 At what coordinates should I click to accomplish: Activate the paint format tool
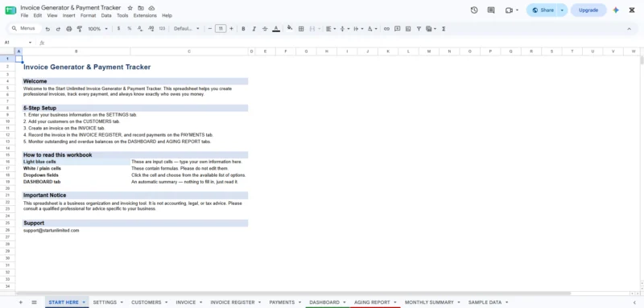(x=80, y=29)
